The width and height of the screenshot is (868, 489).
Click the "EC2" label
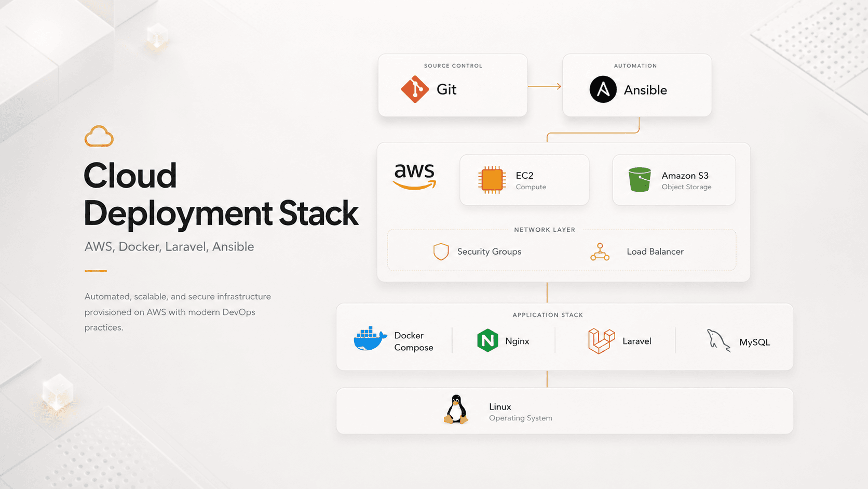click(524, 176)
